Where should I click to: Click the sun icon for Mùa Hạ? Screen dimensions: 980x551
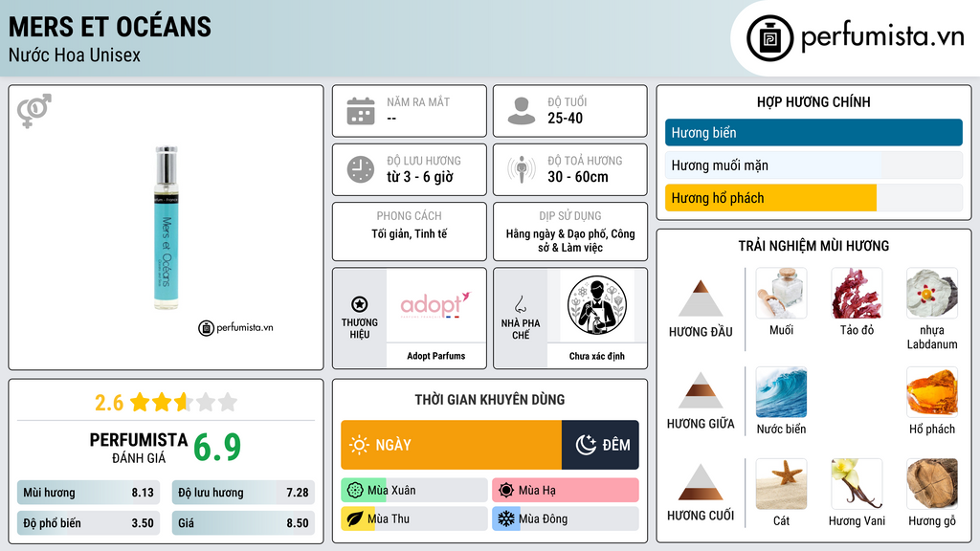pyautogui.click(x=506, y=491)
